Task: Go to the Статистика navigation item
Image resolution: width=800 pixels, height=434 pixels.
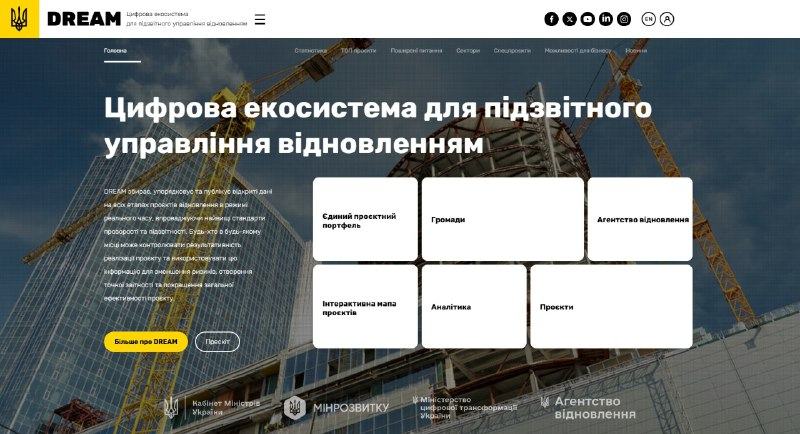Action: (310, 49)
